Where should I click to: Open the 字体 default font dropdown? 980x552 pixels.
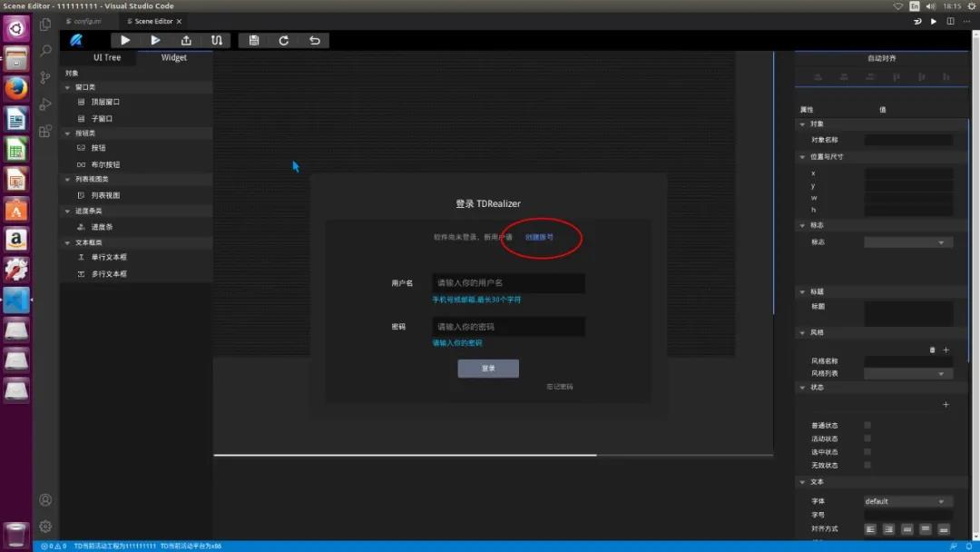907,501
